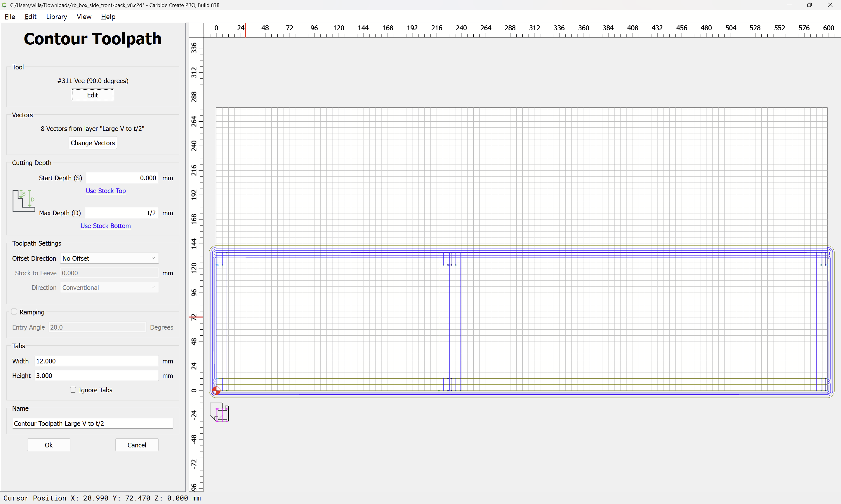Click the minimize window icon
This screenshot has width=841, height=504.
(x=789, y=5)
